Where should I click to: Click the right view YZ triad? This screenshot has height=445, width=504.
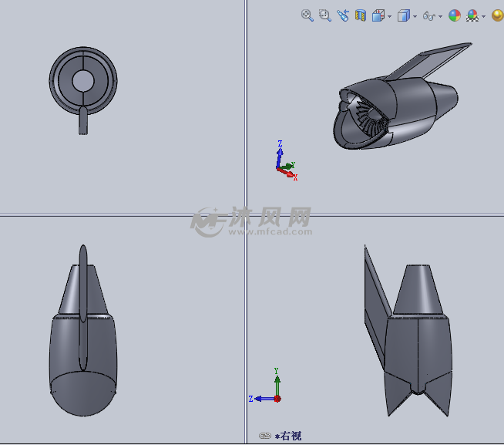point(266,386)
